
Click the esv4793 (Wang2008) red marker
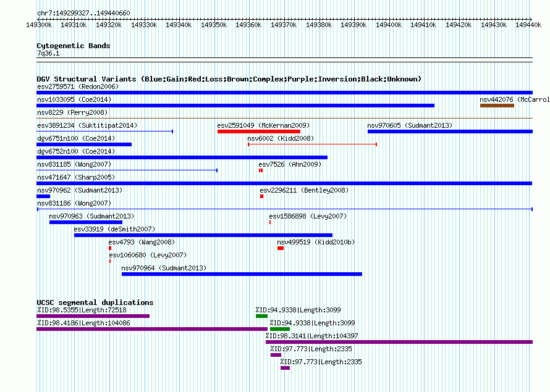110,248
